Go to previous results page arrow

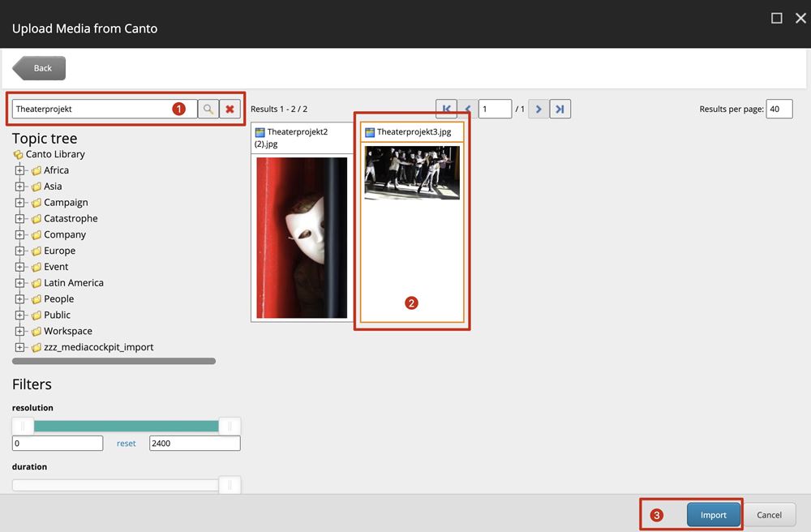[x=468, y=109]
